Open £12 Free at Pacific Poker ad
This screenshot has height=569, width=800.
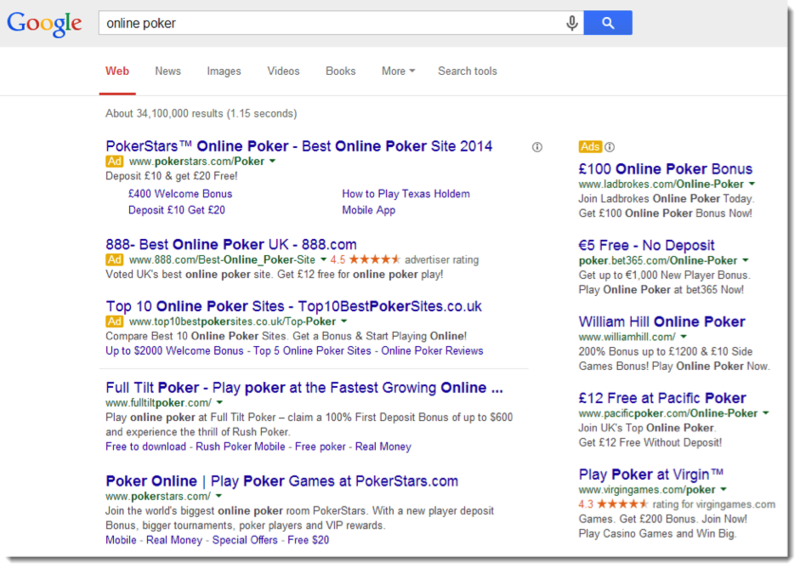(x=662, y=398)
